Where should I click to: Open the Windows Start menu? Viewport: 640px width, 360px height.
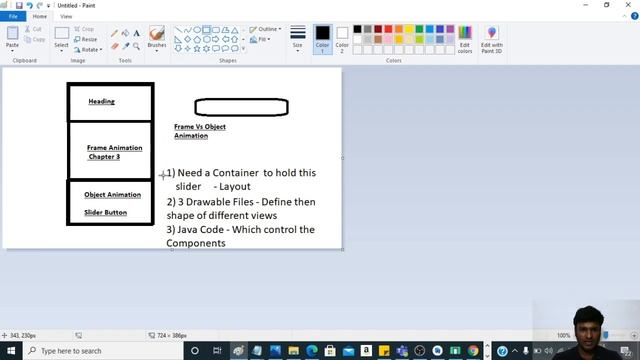pos(11,351)
